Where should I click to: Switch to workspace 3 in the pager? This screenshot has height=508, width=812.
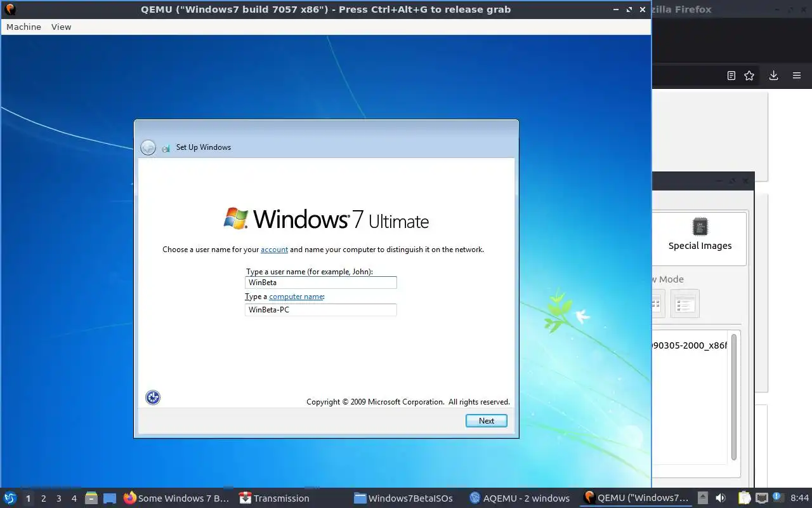tap(58, 498)
